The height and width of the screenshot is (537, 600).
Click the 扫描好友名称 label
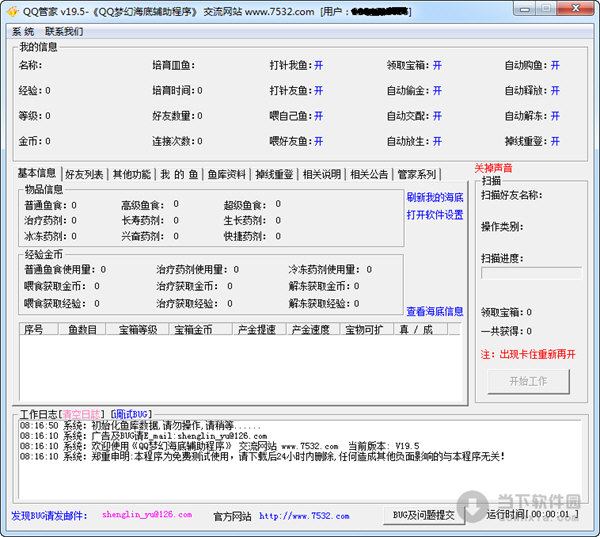tap(512, 195)
